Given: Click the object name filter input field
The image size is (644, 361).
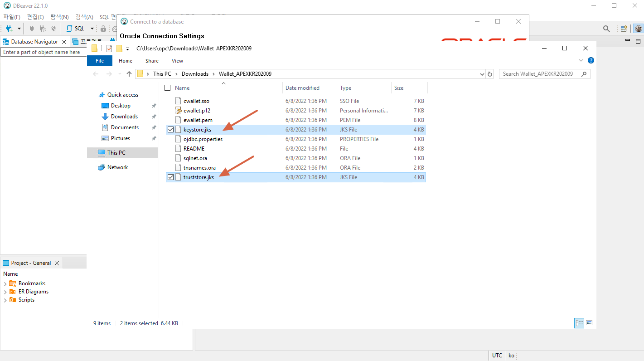Looking at the screenshot, I should click(43, 52).
